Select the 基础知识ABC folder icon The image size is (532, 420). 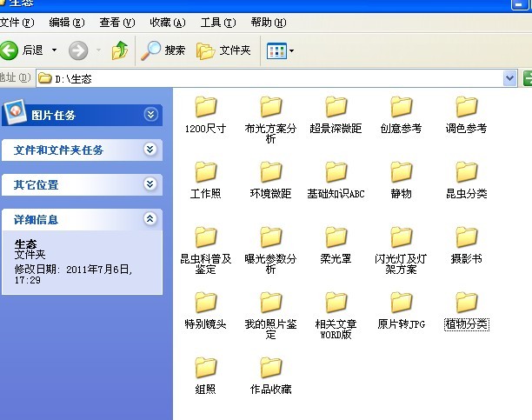tap(336, 172)
